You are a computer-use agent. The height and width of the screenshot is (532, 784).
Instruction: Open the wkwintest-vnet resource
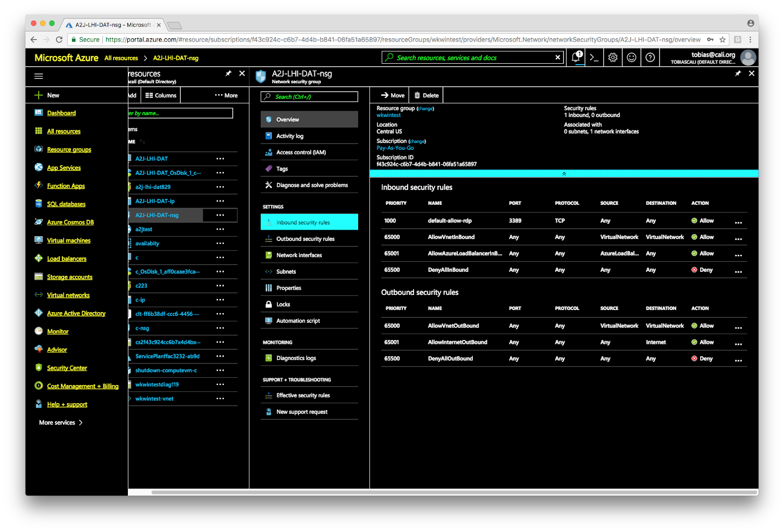(154, 399)
